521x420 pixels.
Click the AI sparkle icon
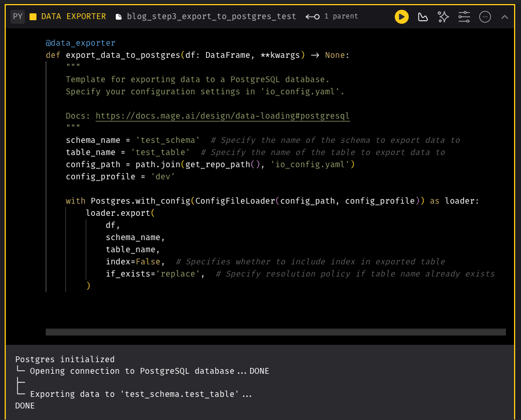(443, 17)
